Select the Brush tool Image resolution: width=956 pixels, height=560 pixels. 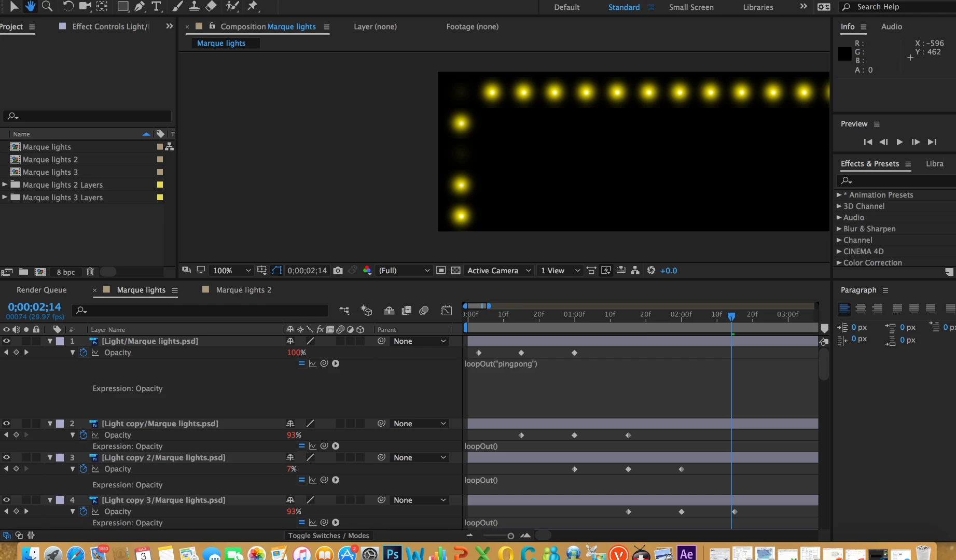coord(177,6)
